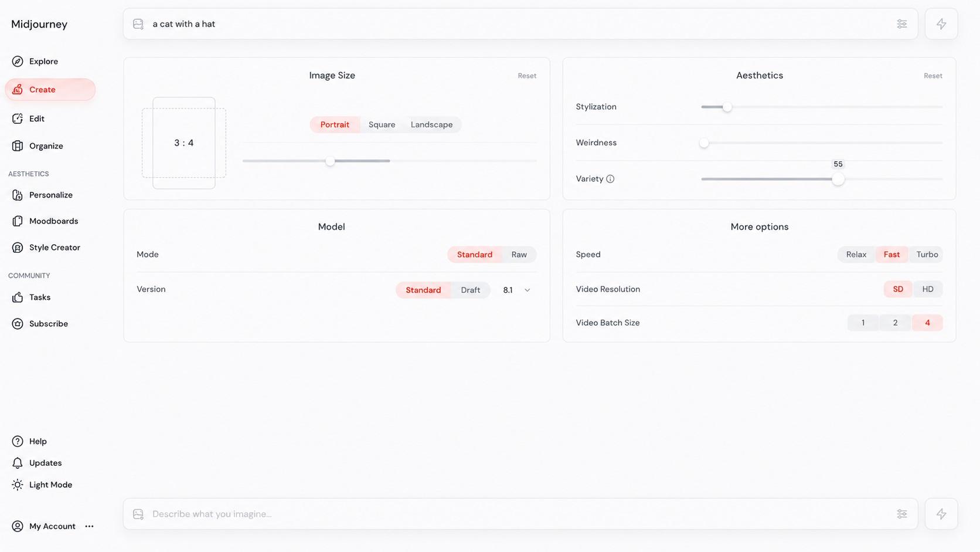Viewport: 980px width, 552px height.
Task: Set Speed to Relax
Action: pos(856,255)
